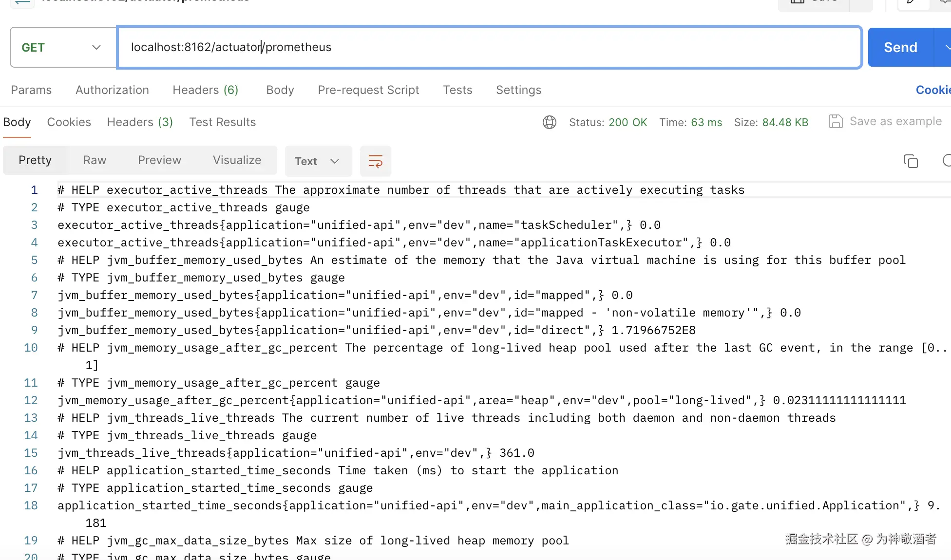This screenshot has width=951, height=560.
Task: Select the Visualize view
Action: (x=237, y=160)
